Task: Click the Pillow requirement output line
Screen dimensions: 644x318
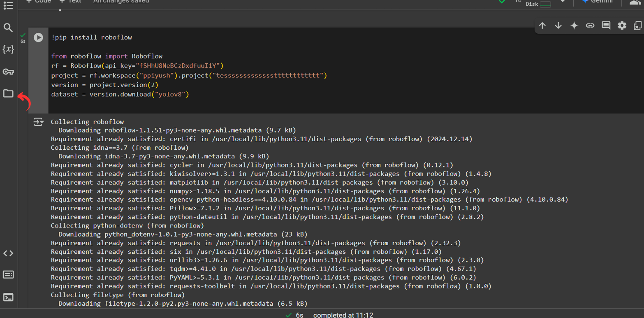Action: pyautogui.click(x=265, y=208)
